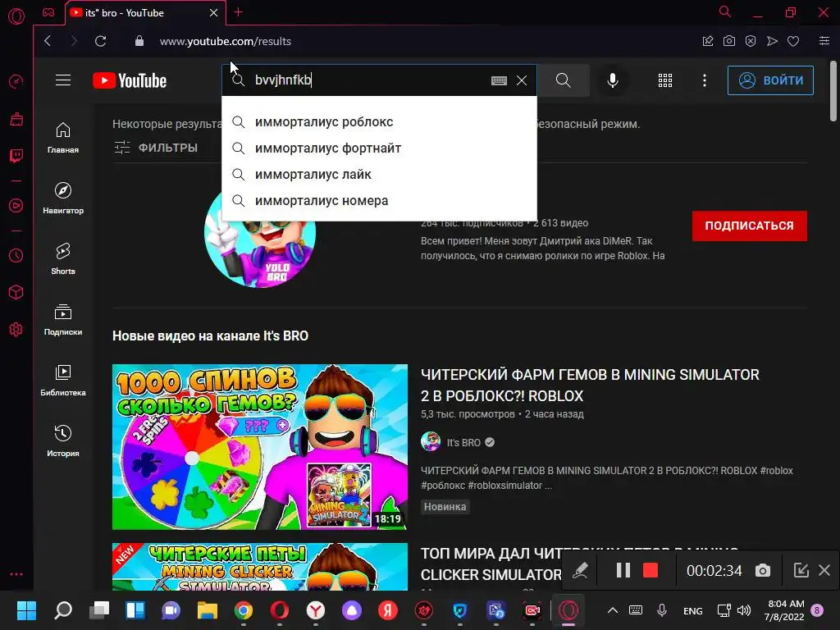This screenshot has height=630, width=840.
Task: Search tabs in the title bar
Action: [725, 11]
